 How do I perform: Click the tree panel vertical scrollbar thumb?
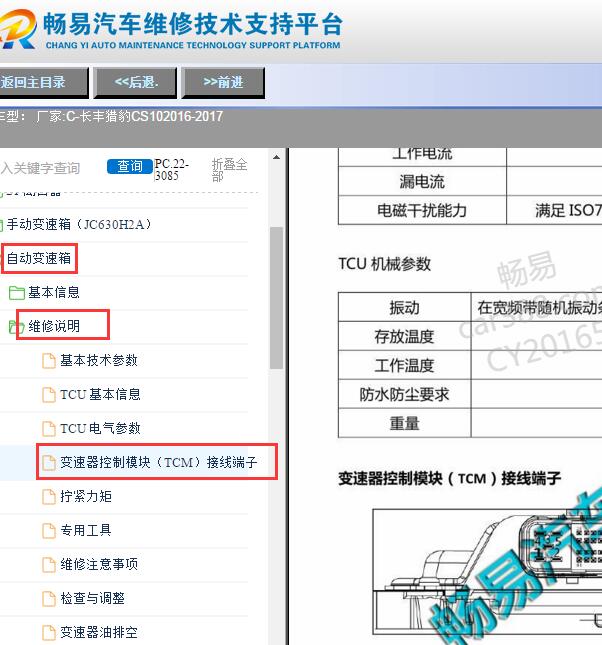pos(277,298)
